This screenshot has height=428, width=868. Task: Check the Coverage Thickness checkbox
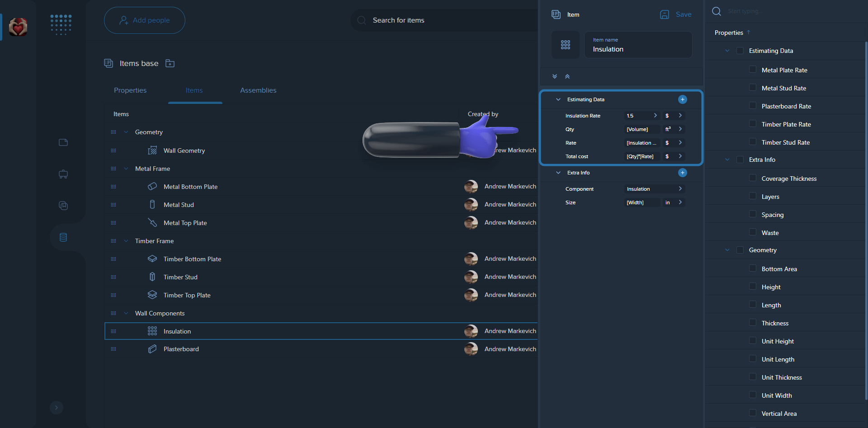click(753, 178)
